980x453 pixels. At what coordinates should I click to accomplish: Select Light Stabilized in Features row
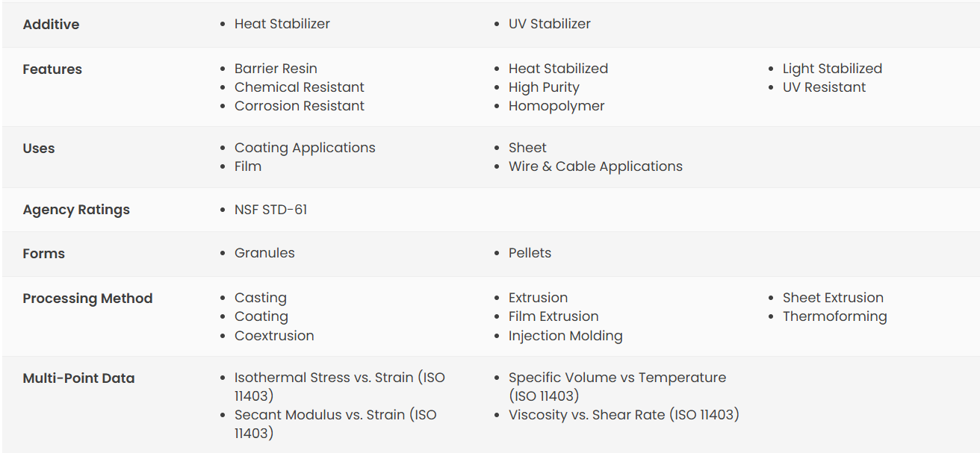(x=832, y=69)
